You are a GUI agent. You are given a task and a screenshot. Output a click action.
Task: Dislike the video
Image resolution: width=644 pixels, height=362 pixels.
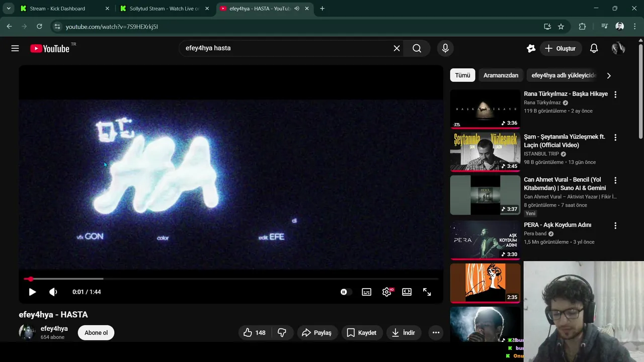(x=282, y=332)
